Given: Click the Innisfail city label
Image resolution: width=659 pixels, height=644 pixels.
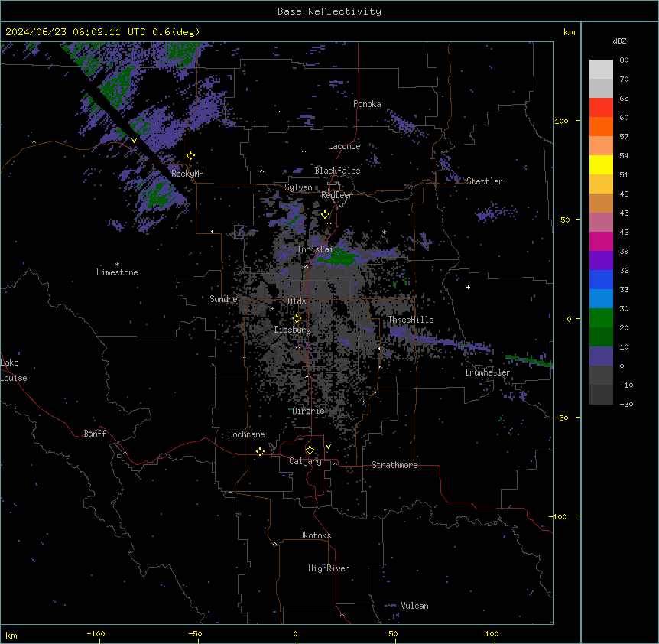Looking at the screenshot, I should pos(317,249).
